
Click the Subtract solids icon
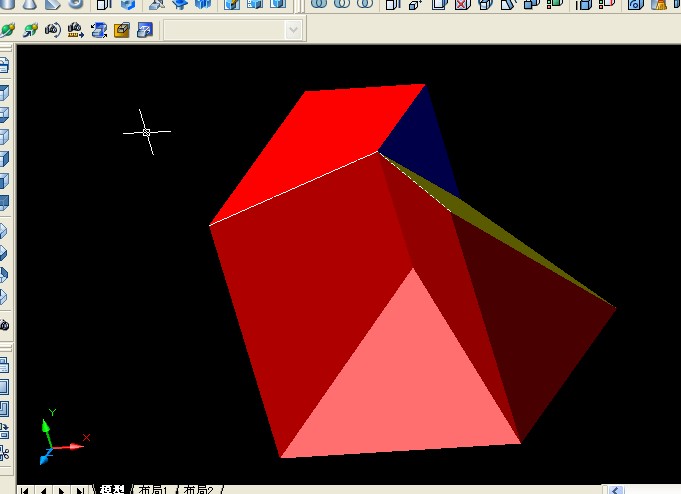click(x=342, y=4)
